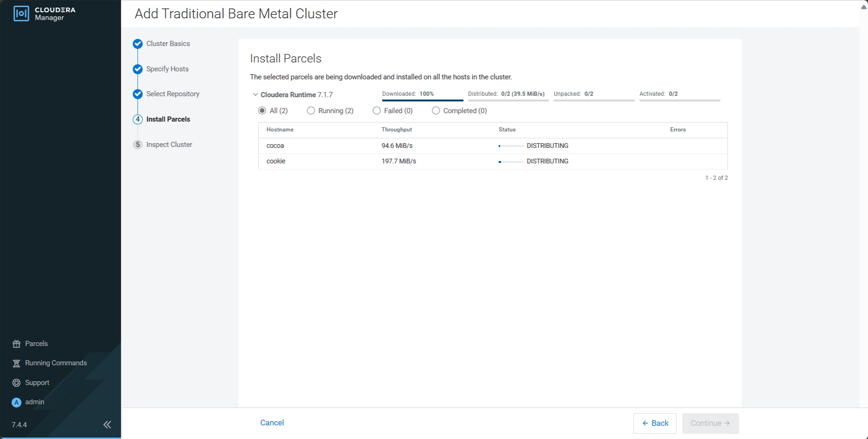
Task: Click the cocoa distributing progress bar
Action: pyautogui.click(x=511, y=146)
